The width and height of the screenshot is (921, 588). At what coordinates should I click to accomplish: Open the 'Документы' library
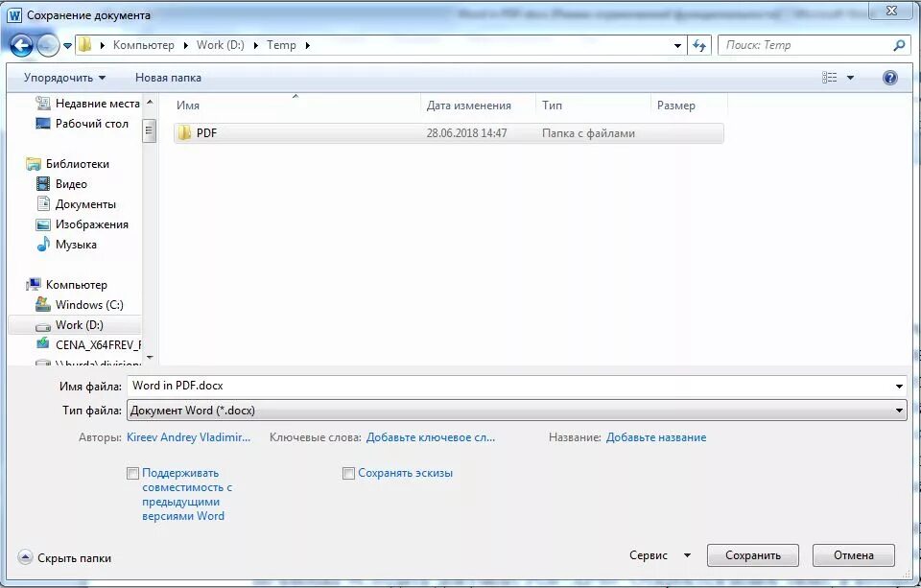coord(76,203)
